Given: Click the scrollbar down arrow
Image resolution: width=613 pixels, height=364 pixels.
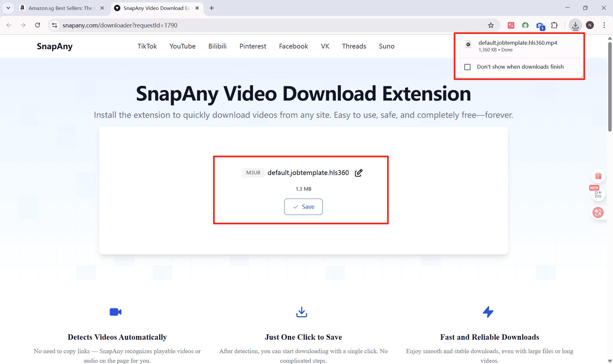Looking at the screenshot, I should 610,361.
